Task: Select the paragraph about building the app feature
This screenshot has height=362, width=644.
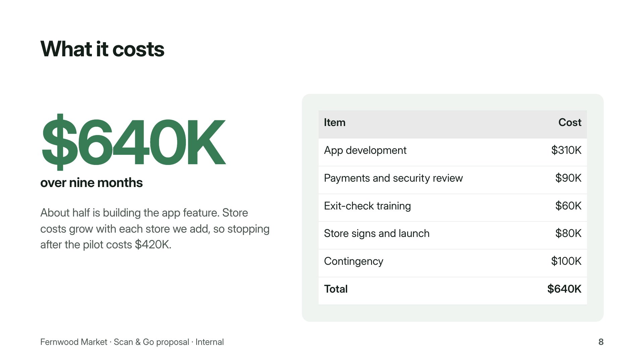Action: [x=155, y=229]
